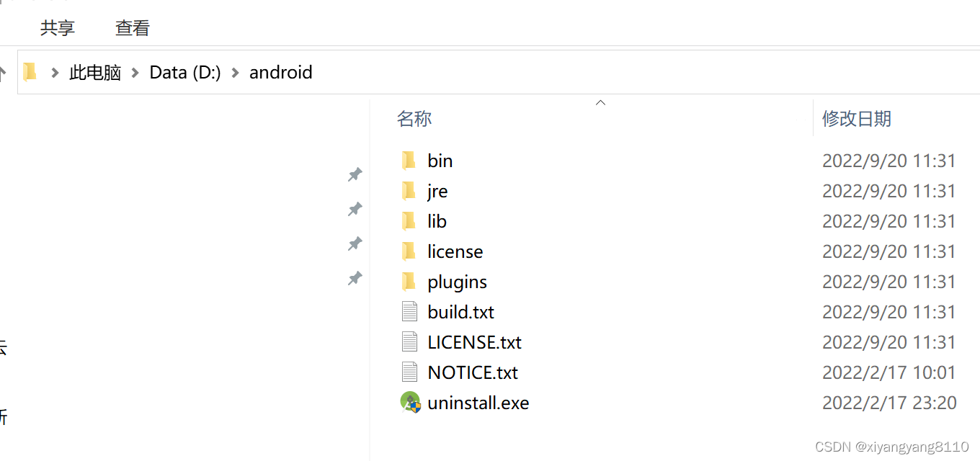Open the jre folder
Screen dimensions: 980x461
[437, 190]
